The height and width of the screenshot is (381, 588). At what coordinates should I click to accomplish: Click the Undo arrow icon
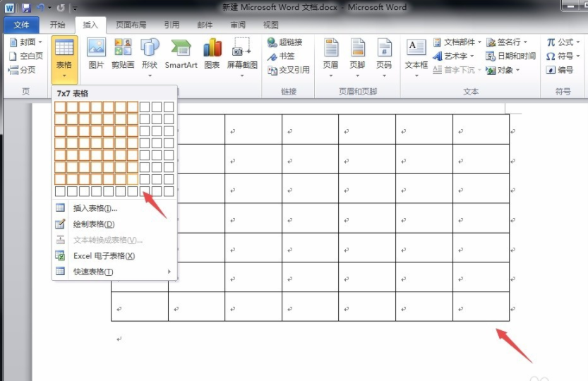[40, 8]
